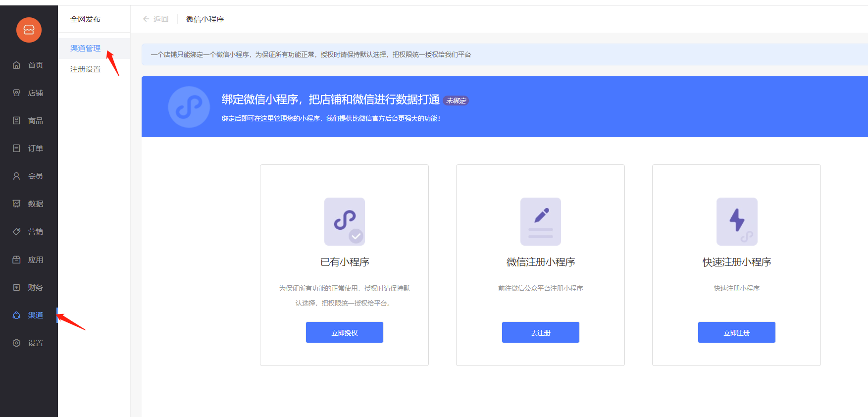Click banner subtitle starting with 绑定后即可
Image resolution: width=868 pixels, height=417 pixels.
tap(331, 118)
